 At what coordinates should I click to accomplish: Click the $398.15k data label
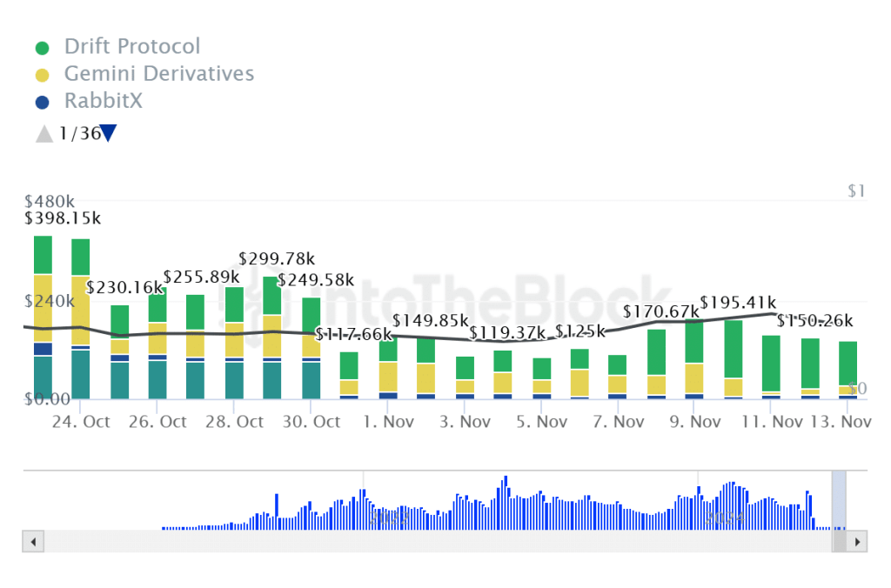[63, 218]
